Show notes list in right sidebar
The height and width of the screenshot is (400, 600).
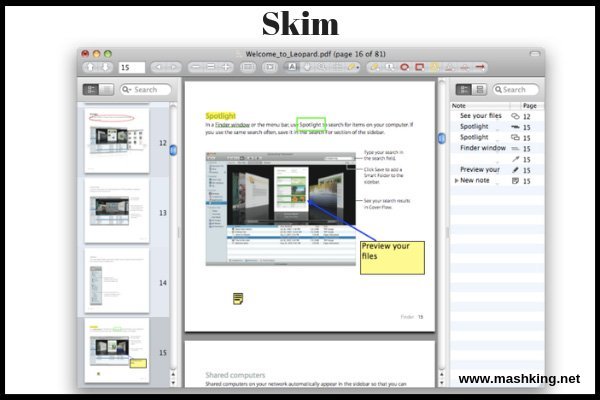464,90
